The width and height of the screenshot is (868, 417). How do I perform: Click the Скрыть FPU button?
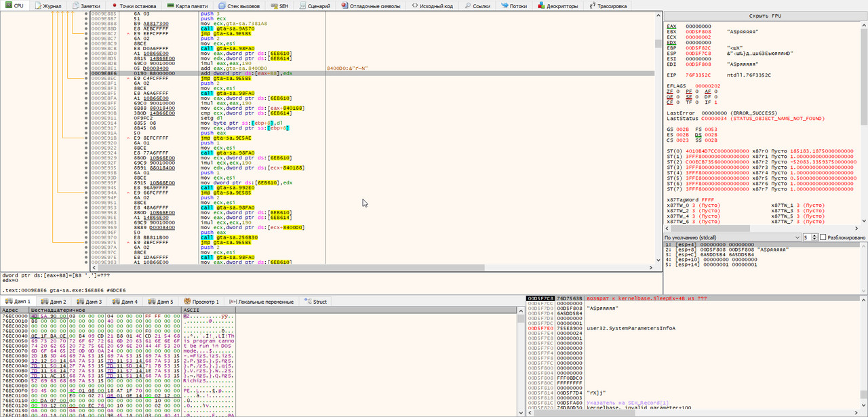[x=764, y=16]
